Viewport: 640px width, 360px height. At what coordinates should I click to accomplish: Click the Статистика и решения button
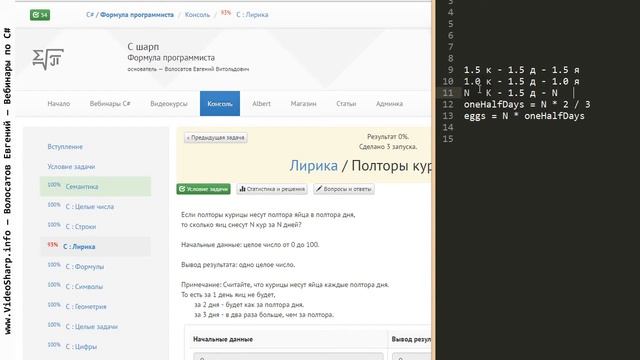click(x=272, y=189)
